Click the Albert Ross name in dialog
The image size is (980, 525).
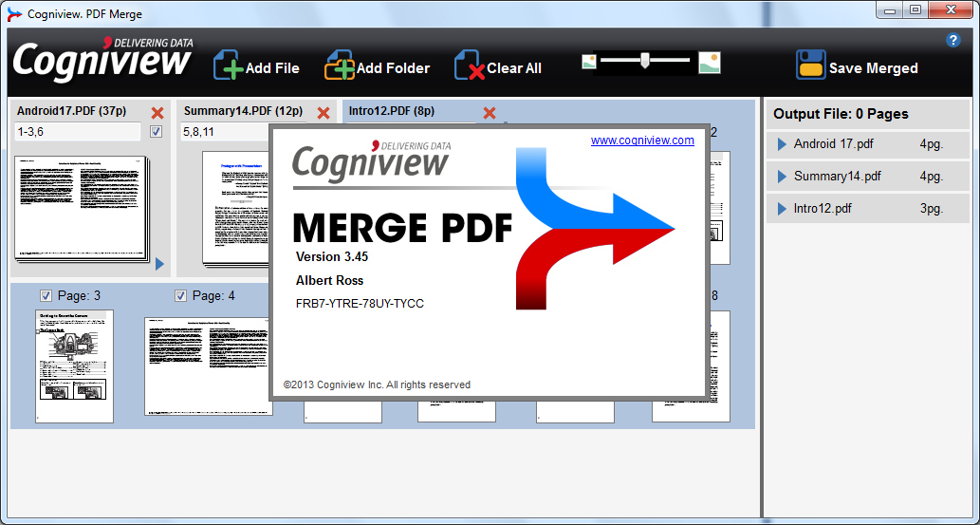click(329, 280)
